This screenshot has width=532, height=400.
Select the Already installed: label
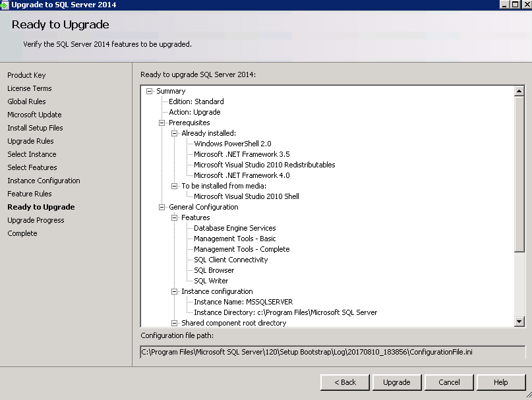(x=208, y=133)
